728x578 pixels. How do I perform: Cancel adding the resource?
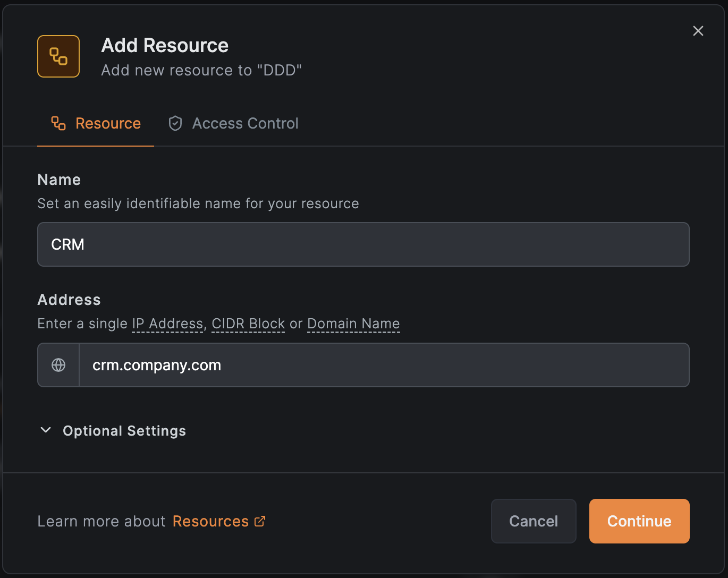534,521
